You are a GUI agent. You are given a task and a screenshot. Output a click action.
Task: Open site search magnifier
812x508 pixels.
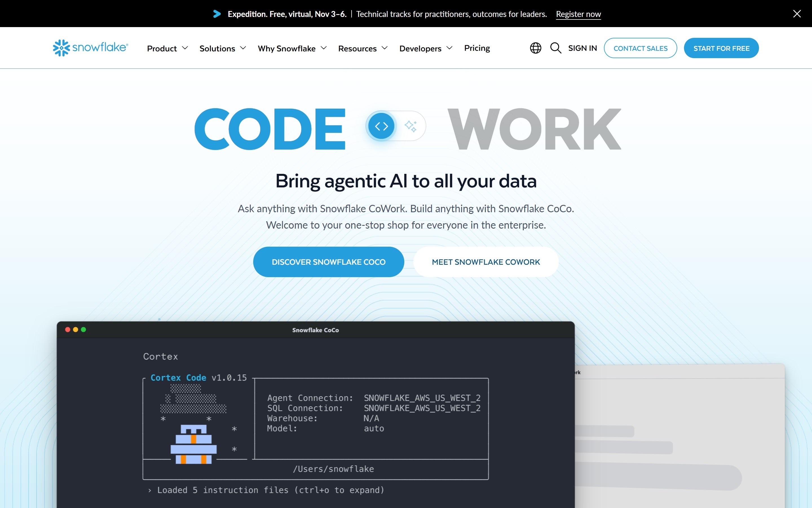pos(556,48)
